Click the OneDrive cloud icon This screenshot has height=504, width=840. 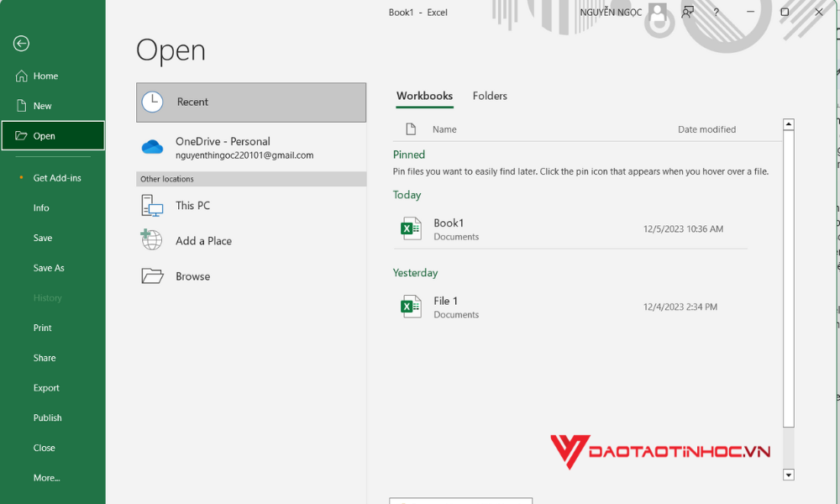pyautogui.click(x=152, y=146)
